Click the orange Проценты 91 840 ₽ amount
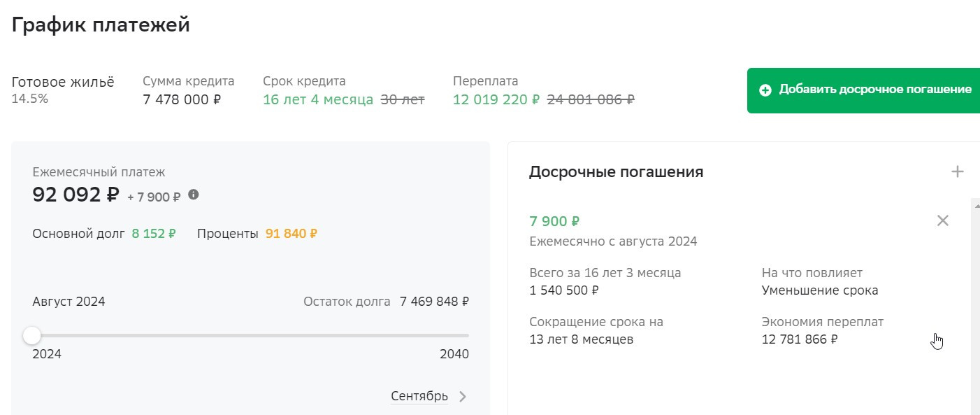This screenshot has height=415, width=980. coord(291,234)
